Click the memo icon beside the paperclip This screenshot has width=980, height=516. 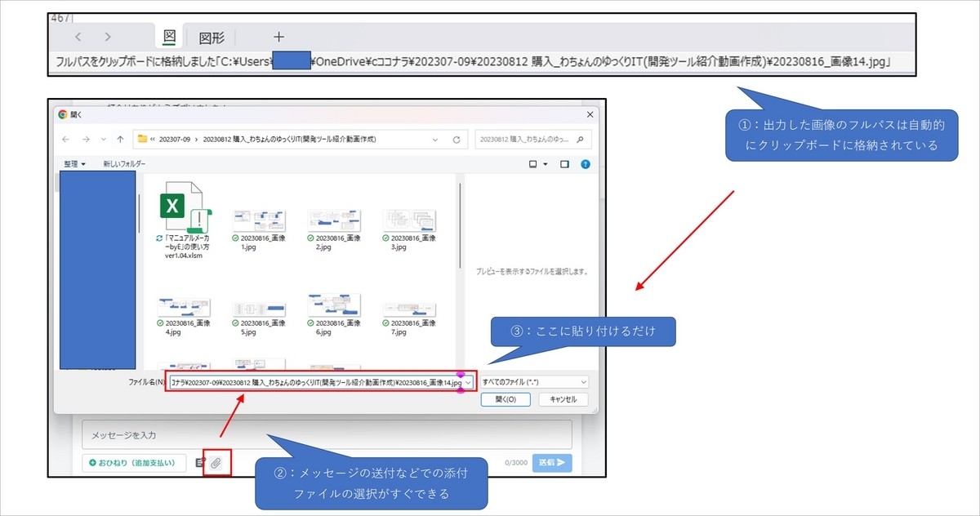tap(198, 461)
